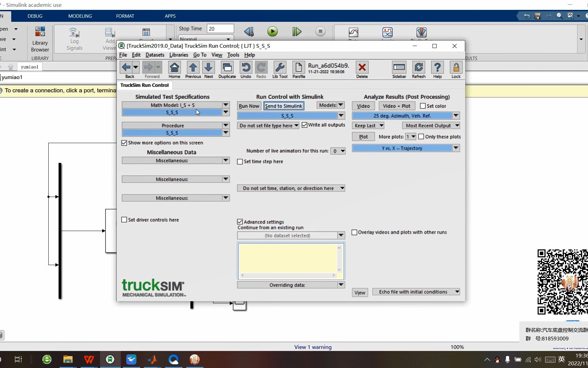Enable Overlay videos and plots with other runs
Screen dimensions: 588x368
pyautogui.click(x=354, y=232)
